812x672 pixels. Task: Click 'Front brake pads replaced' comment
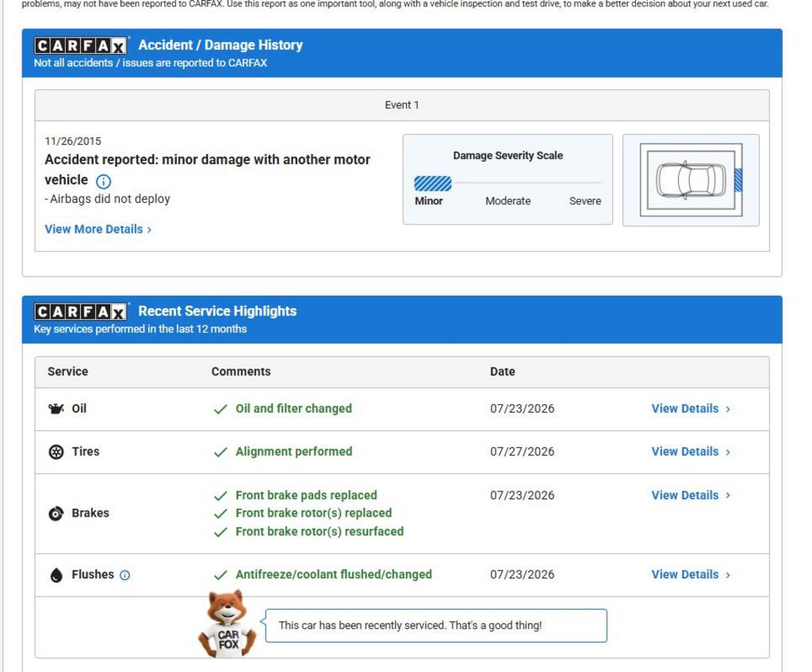click(306, 495)
